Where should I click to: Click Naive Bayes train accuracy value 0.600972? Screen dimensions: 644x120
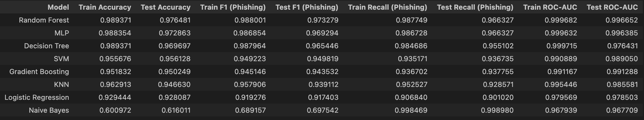coord(115,110)
